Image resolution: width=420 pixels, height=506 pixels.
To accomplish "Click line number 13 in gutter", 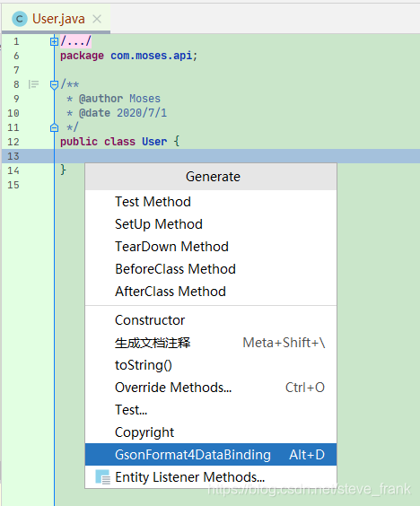I will (13, 156).
